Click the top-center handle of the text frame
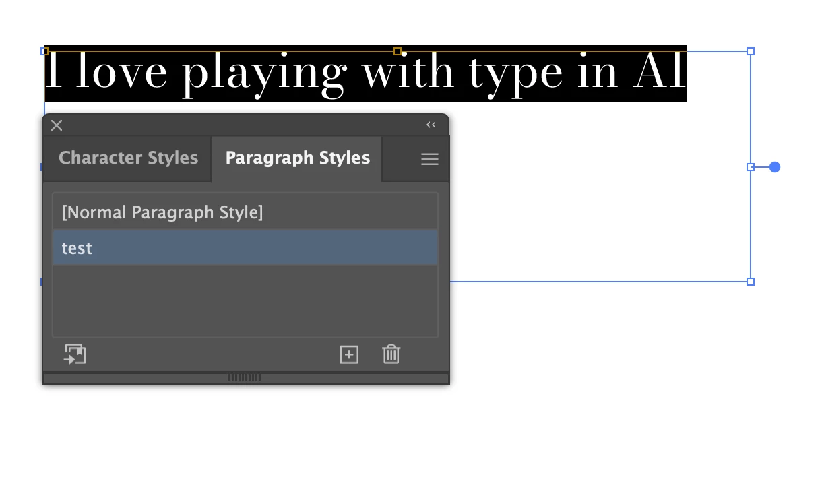Image resolution: width=822 pixels, height=504 pixels. pyautogui.click(x=398, y=51)
